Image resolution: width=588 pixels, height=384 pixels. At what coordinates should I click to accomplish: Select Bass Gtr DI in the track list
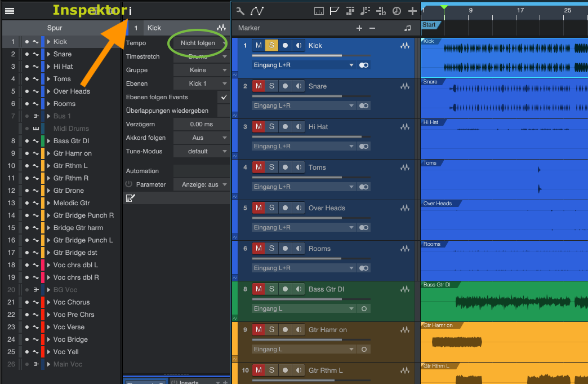tap(71, 141)
